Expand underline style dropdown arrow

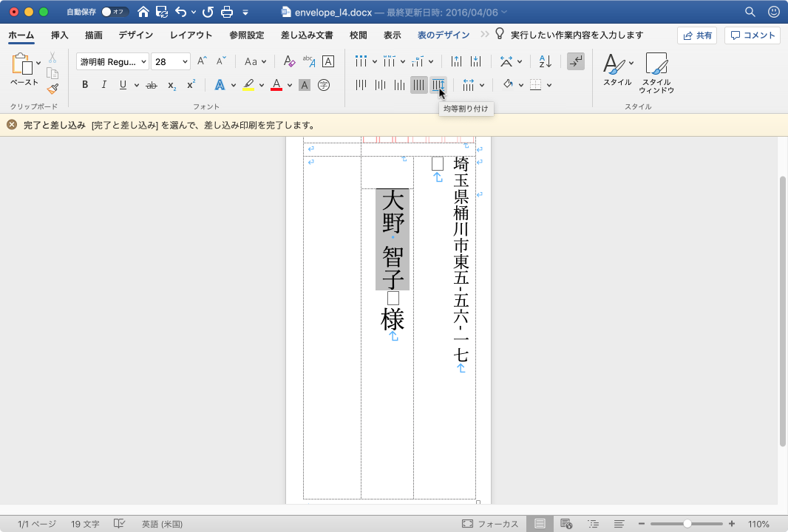tap(136, 86)
